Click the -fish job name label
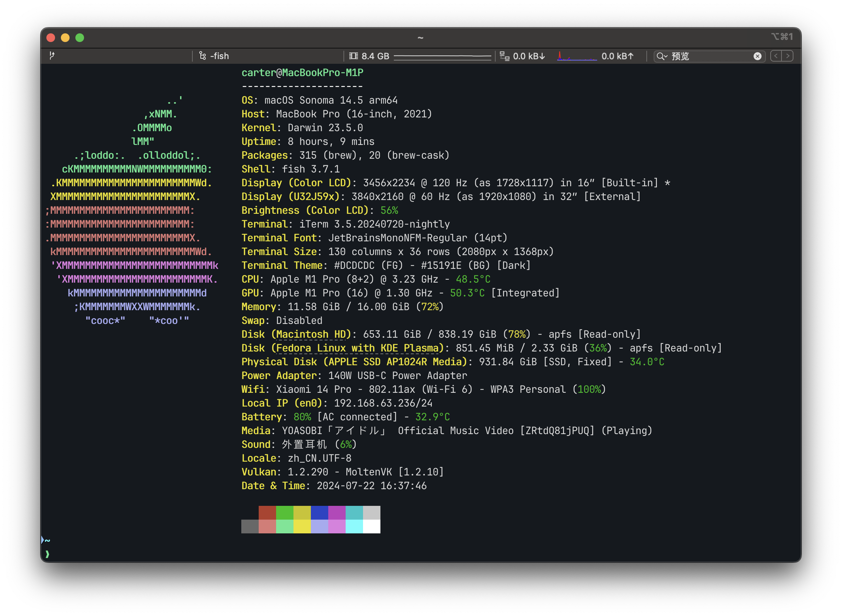 coord(220,56)
